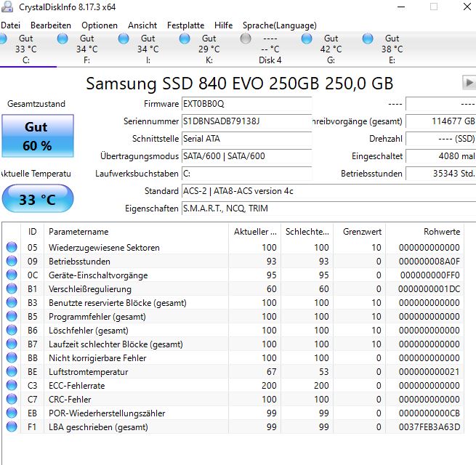Click the Gut 60 % health status button
The image size is (476, 465).
38,136
